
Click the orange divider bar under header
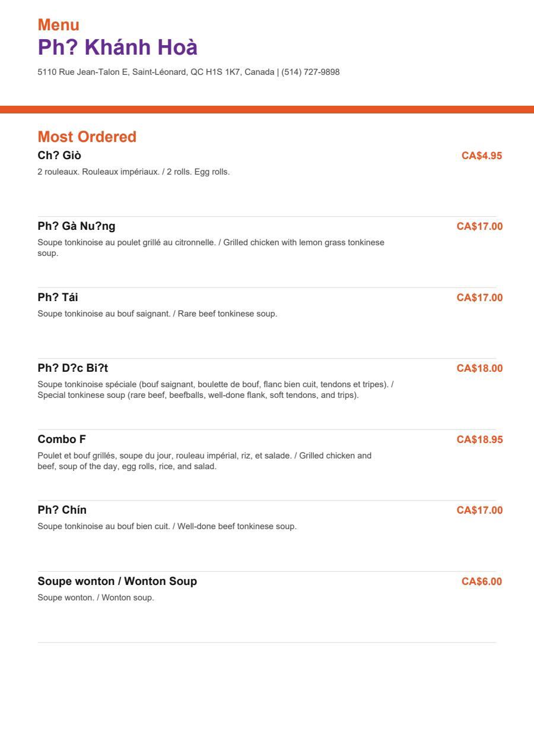(x=267, y=109)
